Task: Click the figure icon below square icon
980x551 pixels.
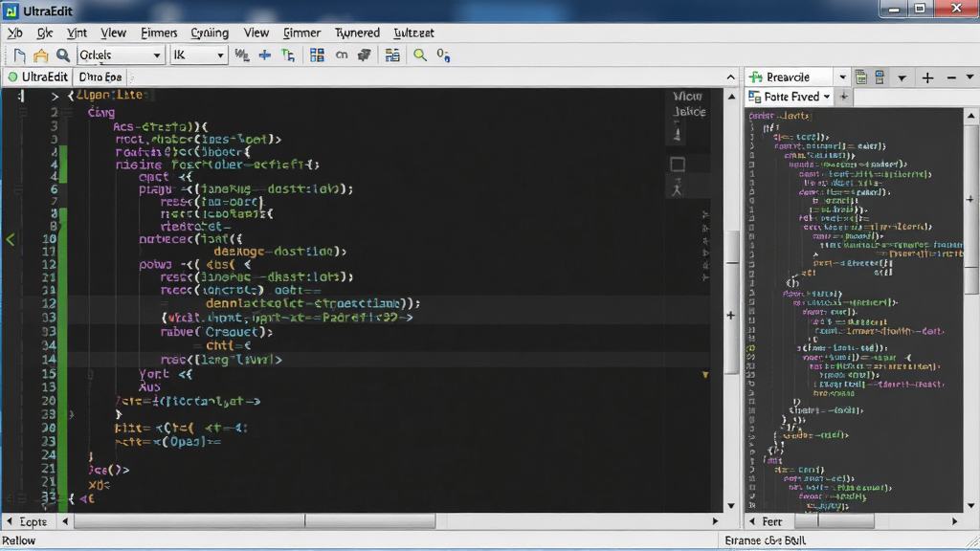Action: [x=677, y=188]
